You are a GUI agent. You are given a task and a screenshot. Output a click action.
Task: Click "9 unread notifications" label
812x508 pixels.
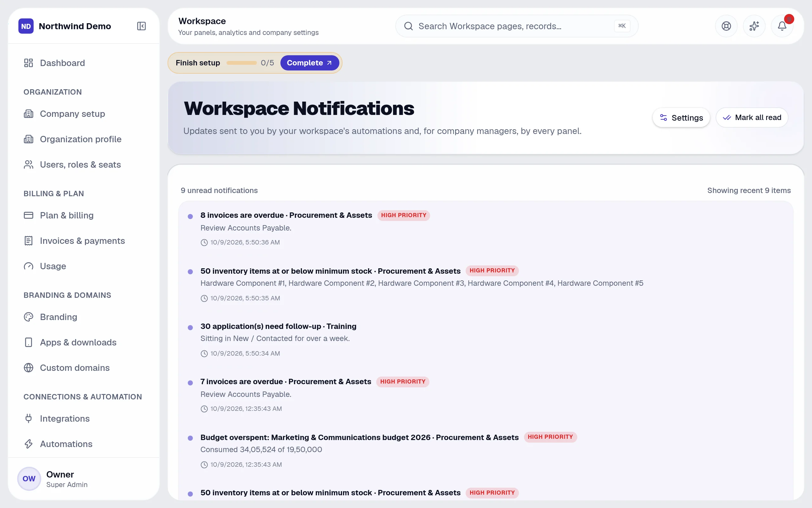pyautogui.click(x=219, y=190)
